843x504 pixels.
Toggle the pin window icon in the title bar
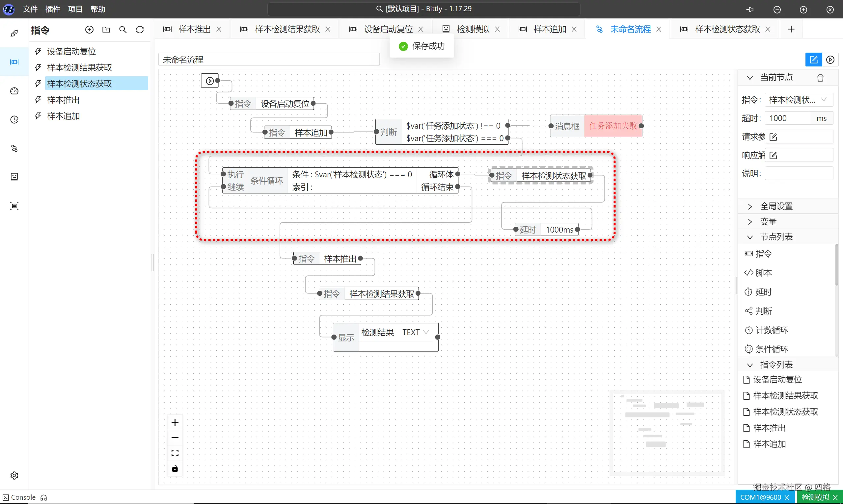pyautogui.click(x=750, y=10)
